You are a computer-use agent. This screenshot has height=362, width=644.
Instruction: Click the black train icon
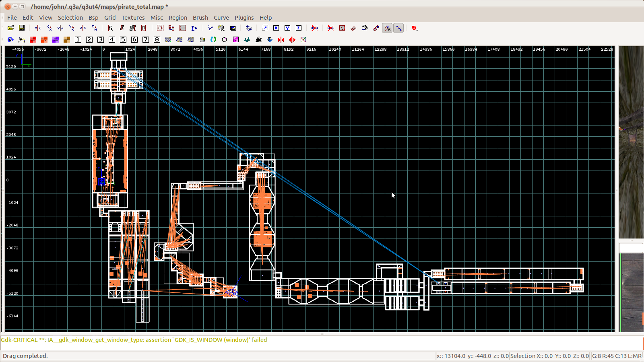[258, 39]
